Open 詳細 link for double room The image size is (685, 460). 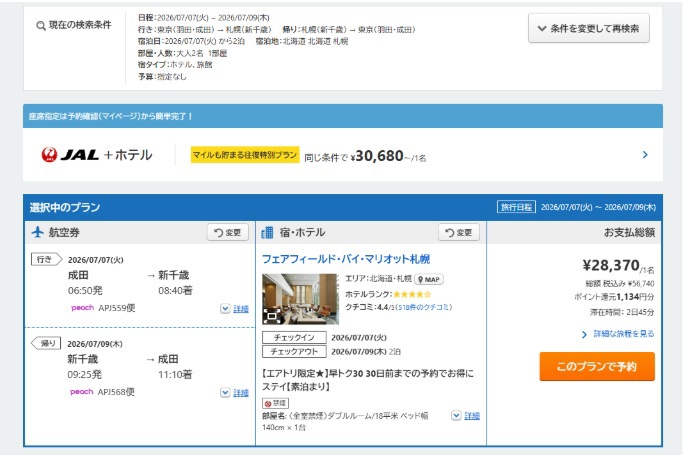click(472, 416)
